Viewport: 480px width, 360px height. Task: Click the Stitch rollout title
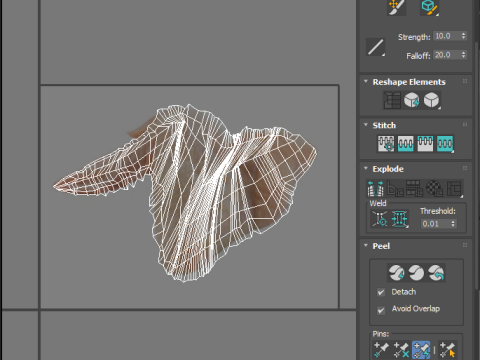pyautogui.click(x=384, y=125)
